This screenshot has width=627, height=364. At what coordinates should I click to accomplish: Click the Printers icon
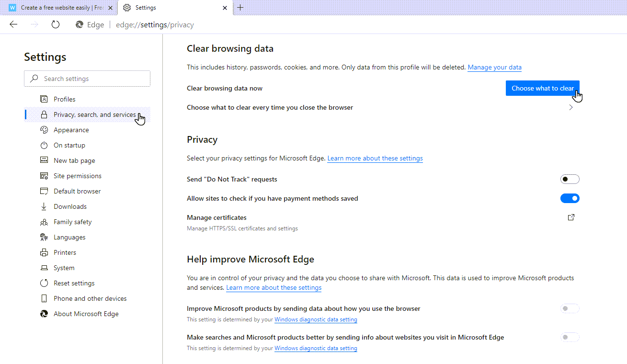[x=44, y=252]
